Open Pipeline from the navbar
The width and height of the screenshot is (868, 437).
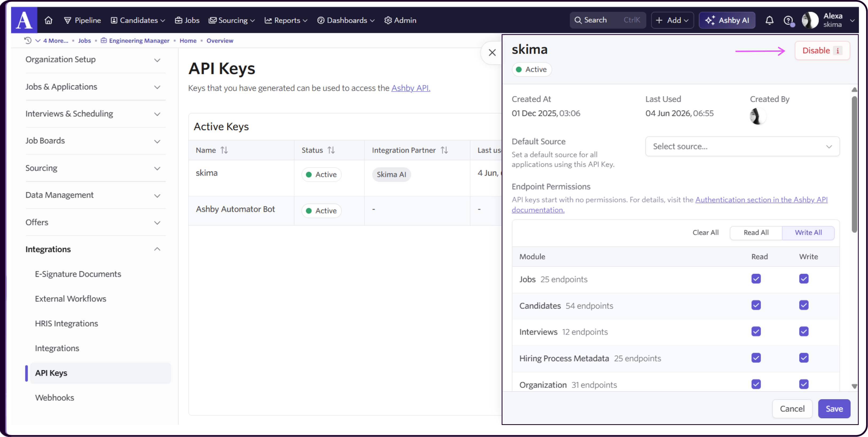point(83,20)
